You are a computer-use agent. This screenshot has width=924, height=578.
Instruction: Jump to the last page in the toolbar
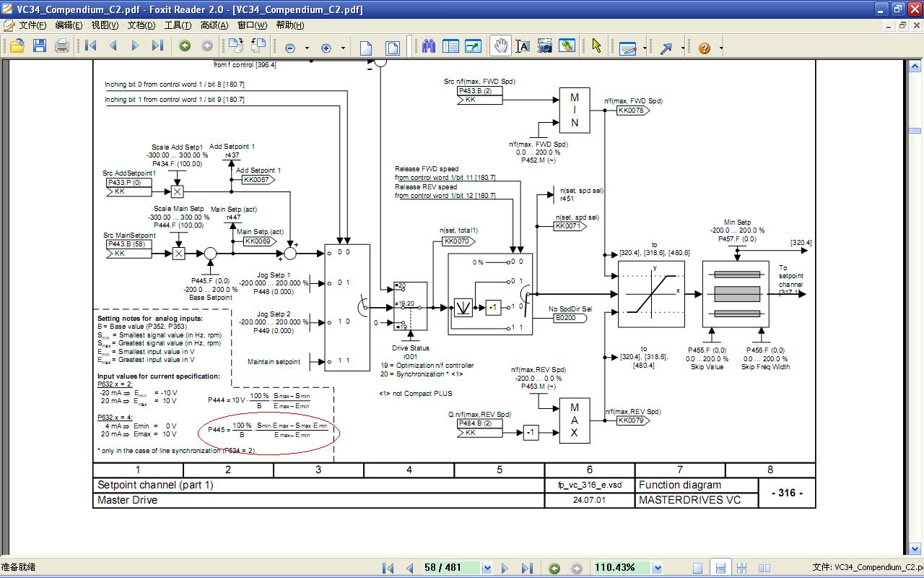click(x=157, y=46)
